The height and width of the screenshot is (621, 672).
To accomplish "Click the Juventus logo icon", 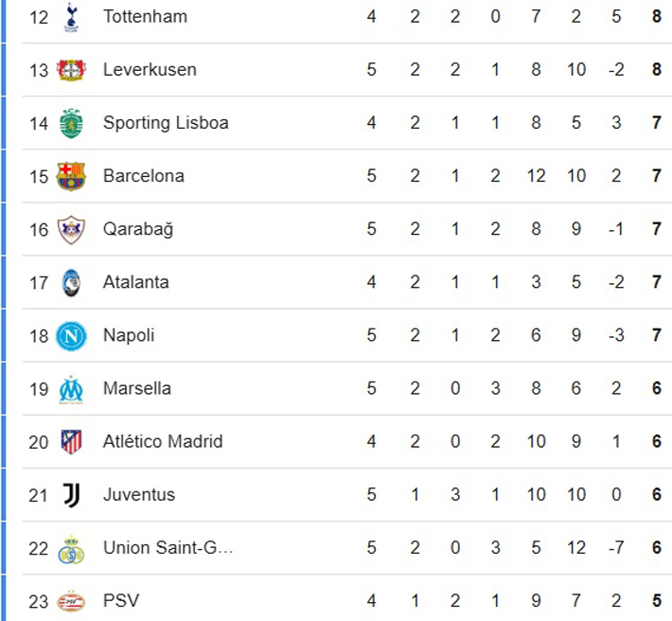I will coord(71,494).
